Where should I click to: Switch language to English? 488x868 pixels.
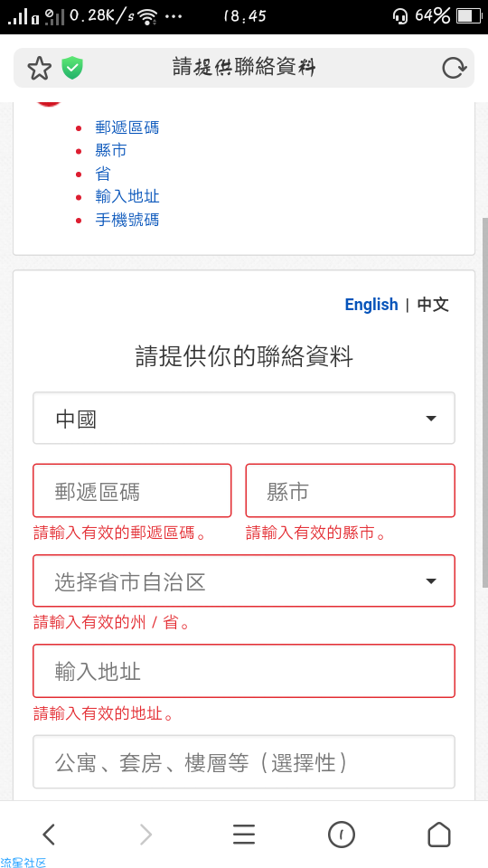(x=371, y=305)
